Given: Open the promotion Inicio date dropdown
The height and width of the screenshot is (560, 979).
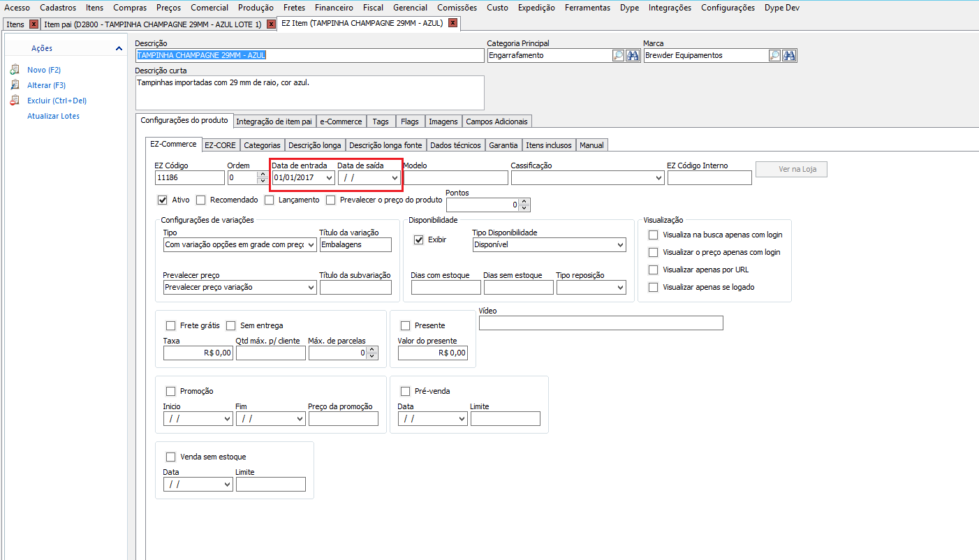Looking at the screenshot, I should [228, 419].
